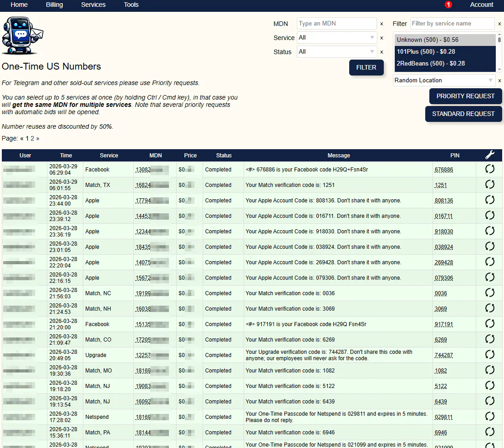Viewport: 504px width, 448px height.
Task: Go to the previous page arrow «
Action: [x=22, y=138]
